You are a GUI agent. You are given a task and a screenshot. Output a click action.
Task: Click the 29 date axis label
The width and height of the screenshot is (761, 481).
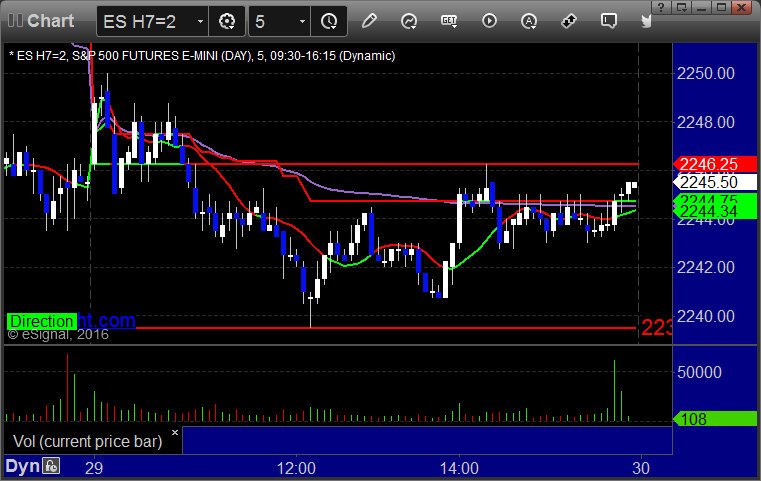[94, 468]
